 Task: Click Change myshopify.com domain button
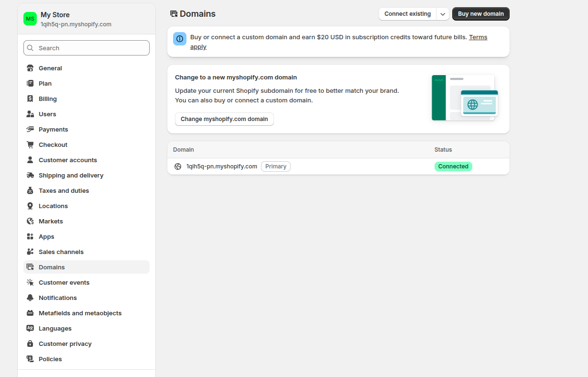[224, 119]
